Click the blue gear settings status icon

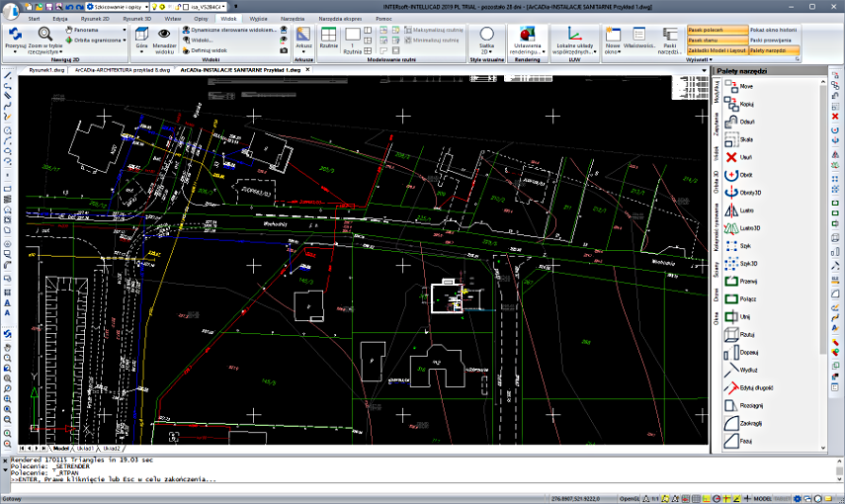pyautogui.click(x=797, y=499)
